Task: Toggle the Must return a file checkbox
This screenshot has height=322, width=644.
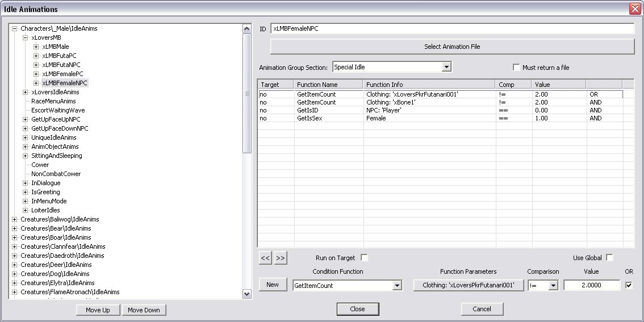Action: 516,68
